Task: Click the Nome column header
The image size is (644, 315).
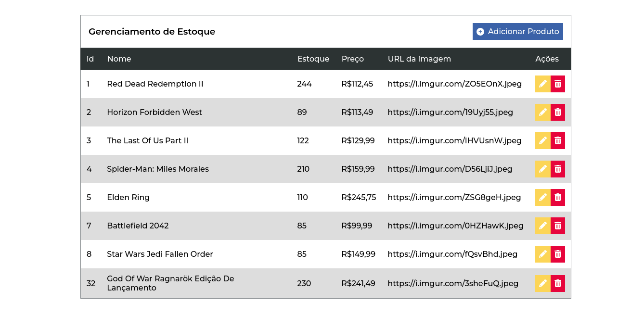Action: tap(119, 59)
